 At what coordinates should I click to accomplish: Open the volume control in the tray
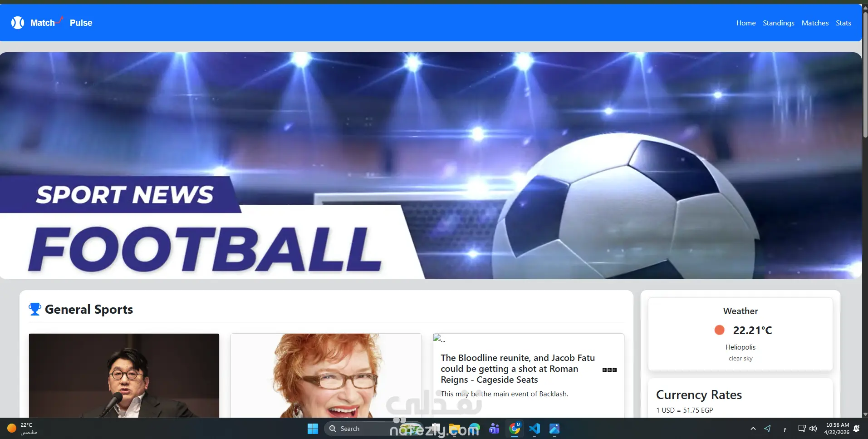pos(813,429)
